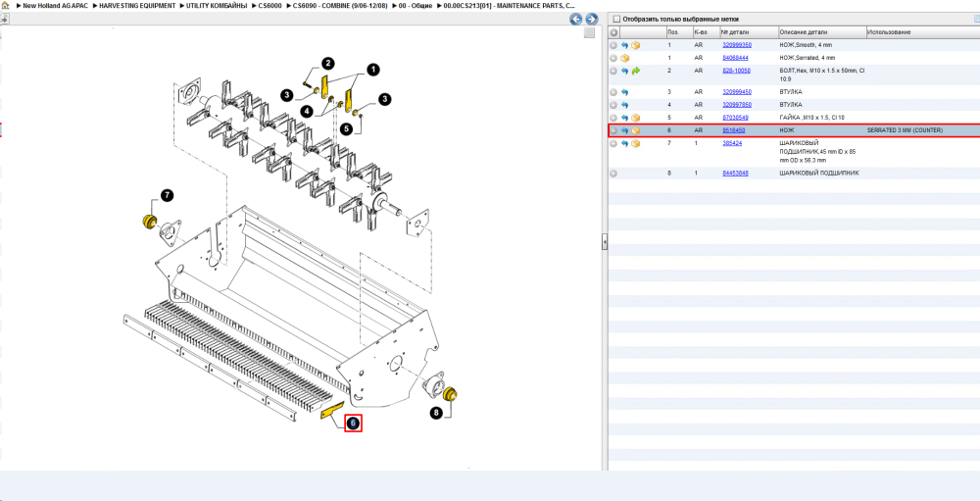This screenshot has width=980, height=501.
Task: Add bolt 828-10050 using its plus icon
Action: (613, 72)
